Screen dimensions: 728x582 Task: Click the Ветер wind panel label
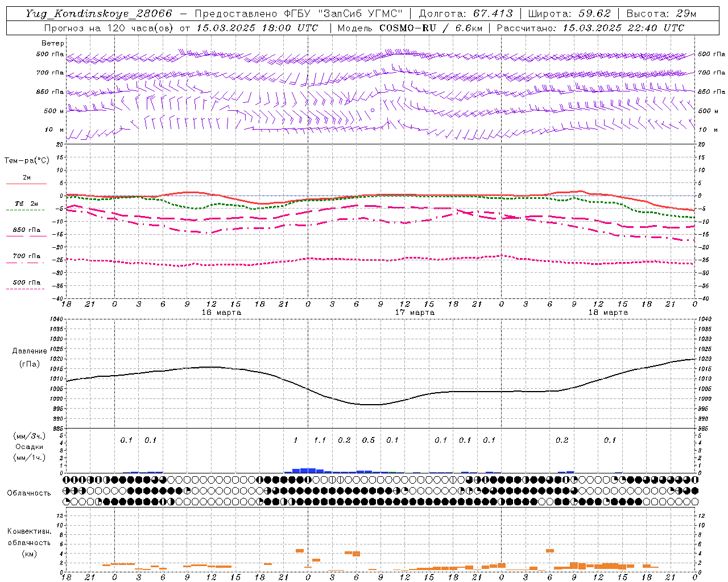tap(53, 43)
